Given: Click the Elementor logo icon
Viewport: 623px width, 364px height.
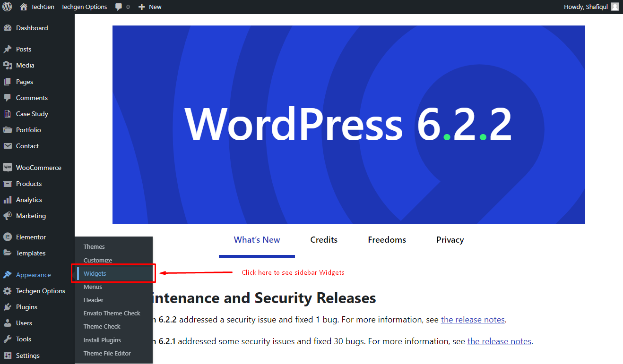Looking at the screenshot, I should click(x=7, y=237).
